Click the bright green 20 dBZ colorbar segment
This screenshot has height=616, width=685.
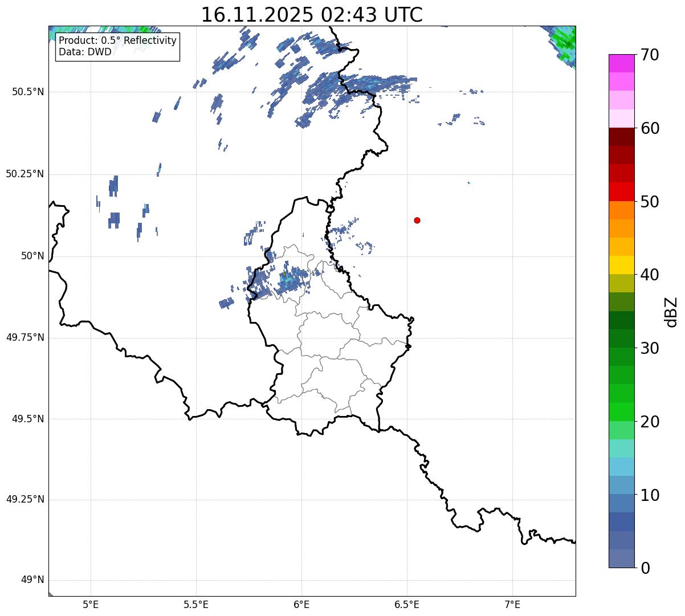point(621,412)
